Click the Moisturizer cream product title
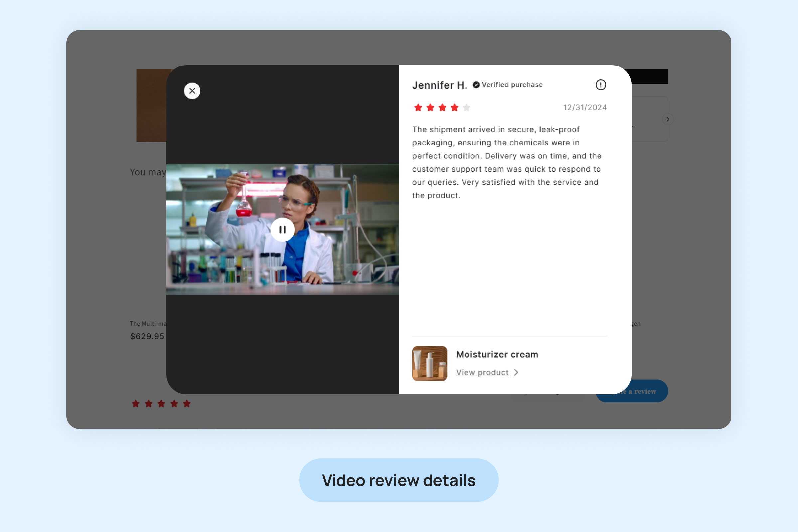Viewport: 798px width, 532px height. click(x=497, y=354)
